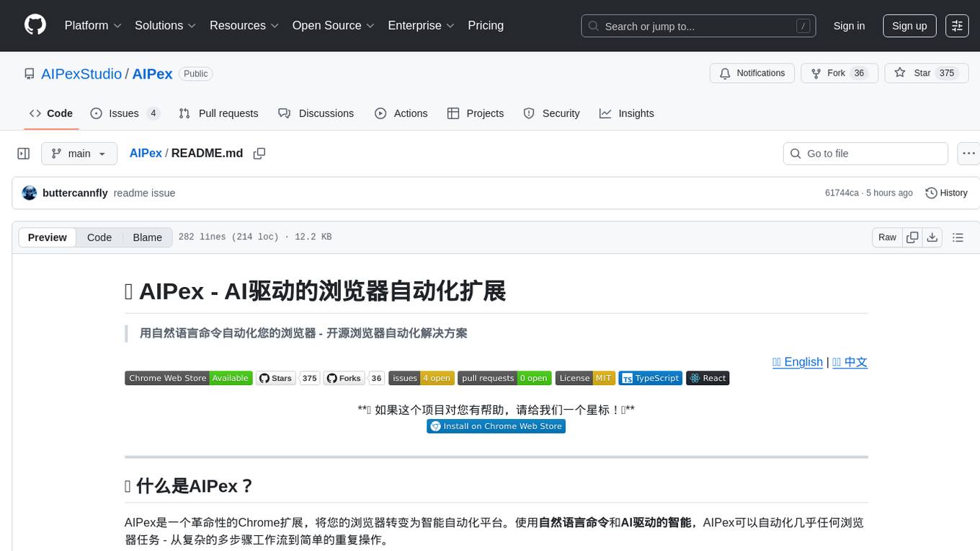Click the forks count 36 badge
Viewport: 980px width, 551px height.
pyautogui.click(x=377, y=378)
